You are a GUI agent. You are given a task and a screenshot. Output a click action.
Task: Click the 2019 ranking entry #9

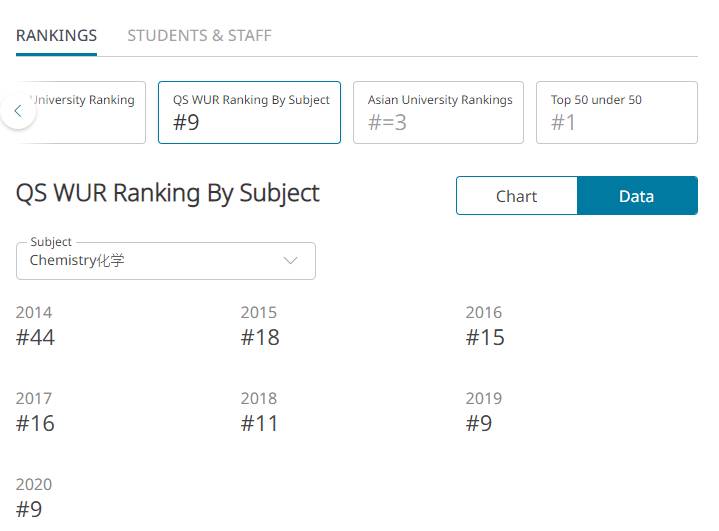pyautogui.click(x=479, y=424)
